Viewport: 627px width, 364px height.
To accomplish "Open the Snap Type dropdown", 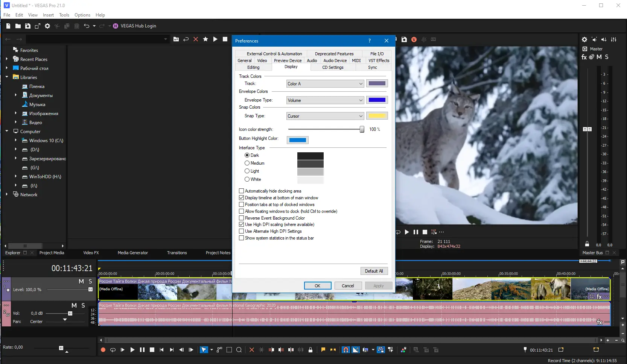I will tap(325, 116).
